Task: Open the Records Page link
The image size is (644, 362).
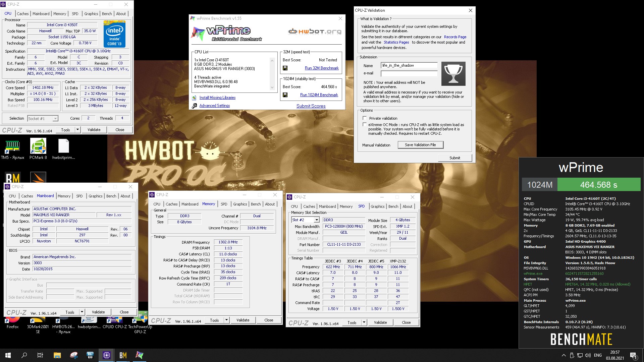Action: pos(455,37)
